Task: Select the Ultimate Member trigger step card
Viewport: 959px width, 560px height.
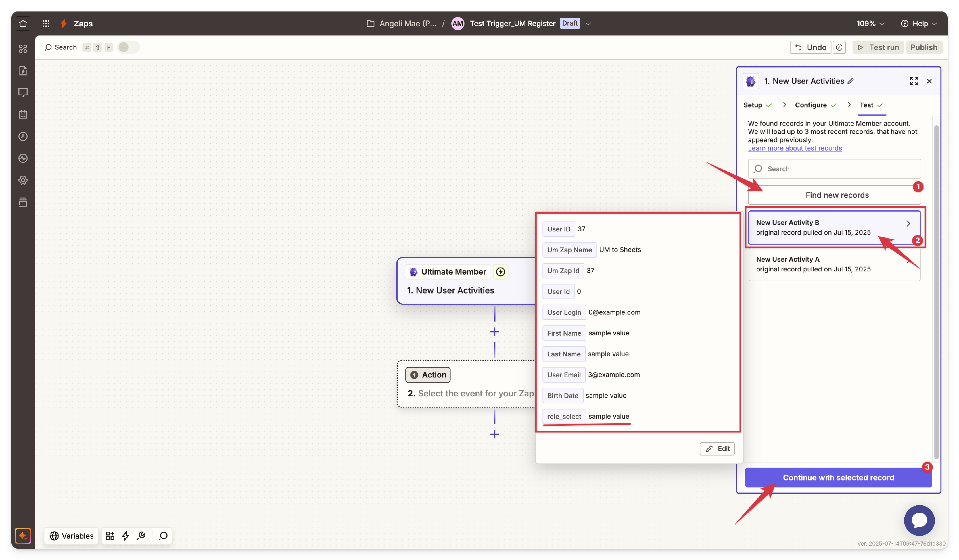Action: [x=466, y=281]
